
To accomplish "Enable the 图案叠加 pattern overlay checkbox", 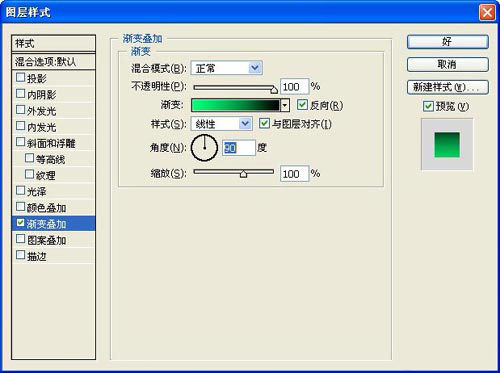I will 20,239.
